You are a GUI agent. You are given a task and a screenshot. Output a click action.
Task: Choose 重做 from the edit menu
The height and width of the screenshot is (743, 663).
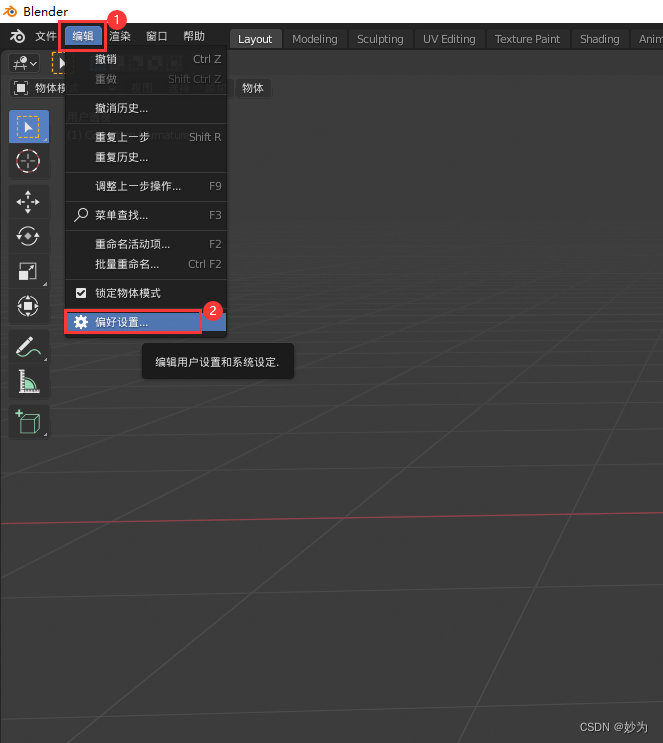pos(146,79)
